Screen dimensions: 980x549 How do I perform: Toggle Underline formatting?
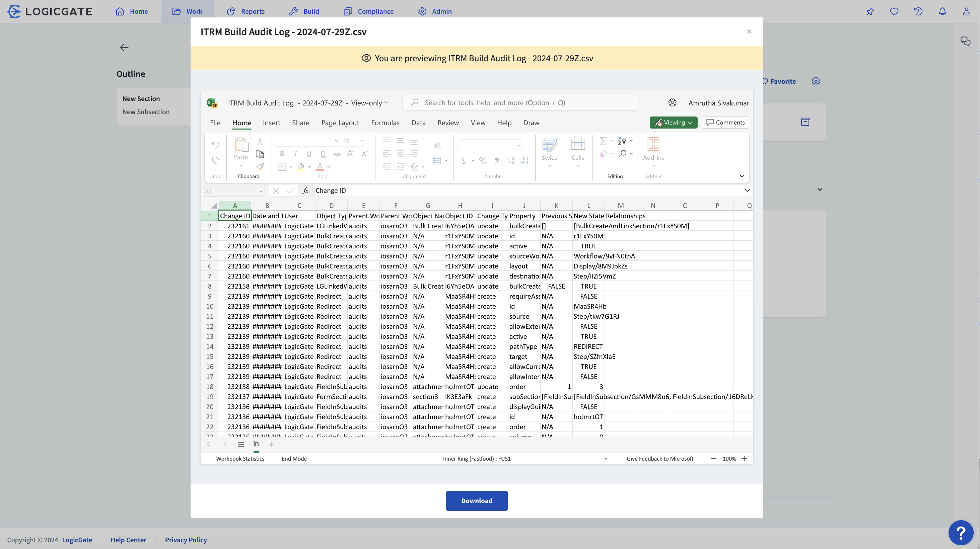coord(309,154)
